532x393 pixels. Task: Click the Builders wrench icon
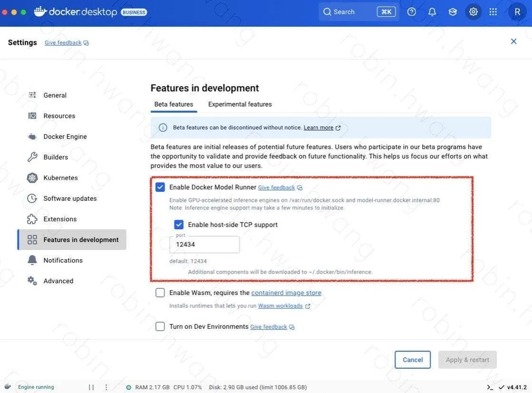(x=32, y=157)
